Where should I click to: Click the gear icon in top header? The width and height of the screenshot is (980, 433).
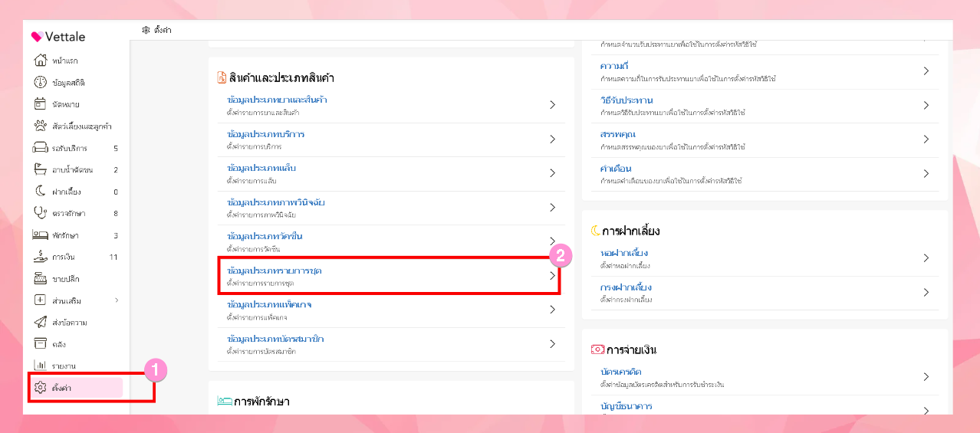click(146, 30)
